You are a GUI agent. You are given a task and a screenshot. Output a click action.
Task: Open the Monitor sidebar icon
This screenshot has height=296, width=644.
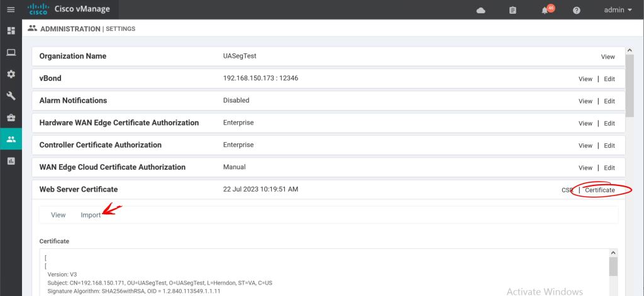click(11, 52)
